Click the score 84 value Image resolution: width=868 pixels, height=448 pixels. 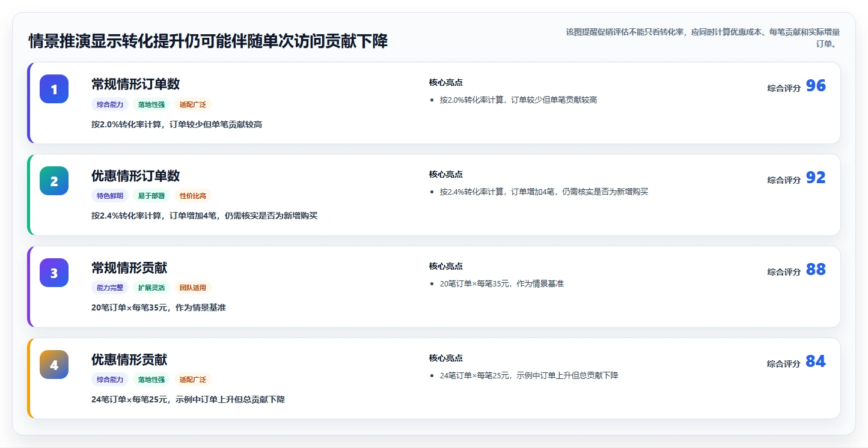pyautogui.click(x=816, y=362)
